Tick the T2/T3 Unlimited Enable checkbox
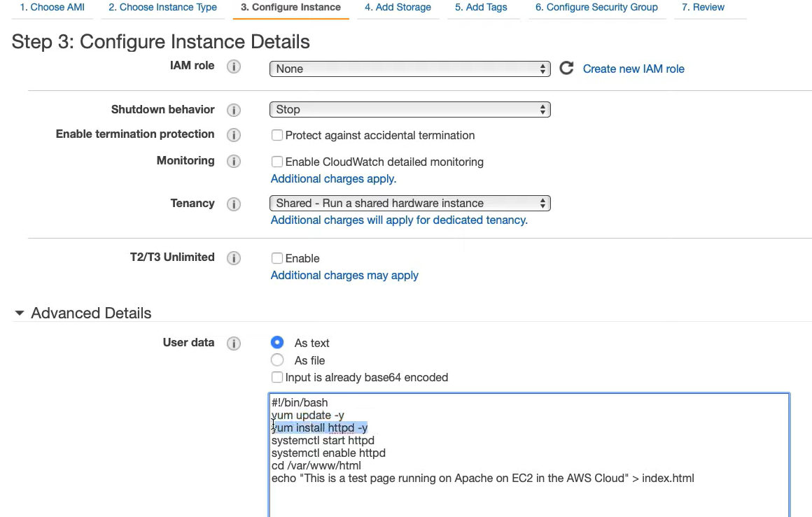The image size is (812, 517). (x=277, y=258)
